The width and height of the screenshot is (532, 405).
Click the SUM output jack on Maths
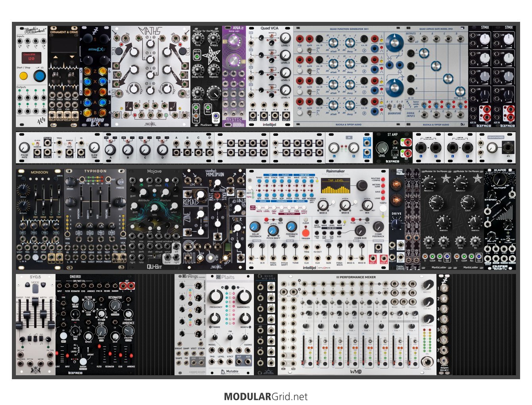pyautogui.click(x=150, y=115)
